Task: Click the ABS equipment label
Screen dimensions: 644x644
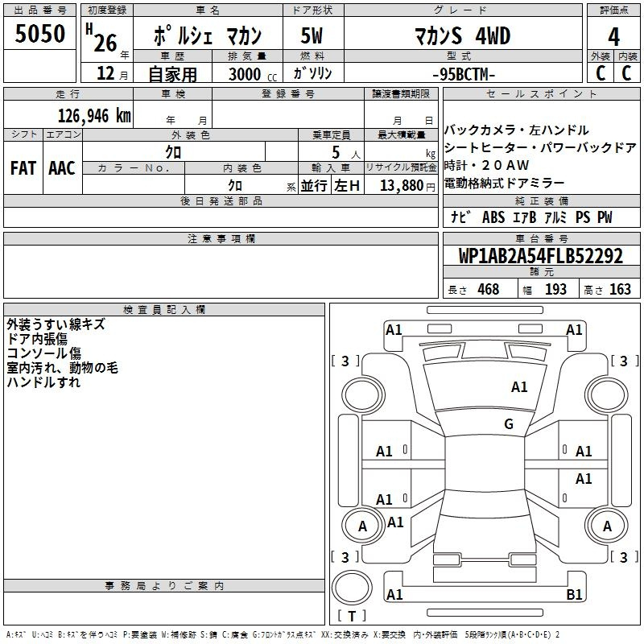Action: pos(493,217)
